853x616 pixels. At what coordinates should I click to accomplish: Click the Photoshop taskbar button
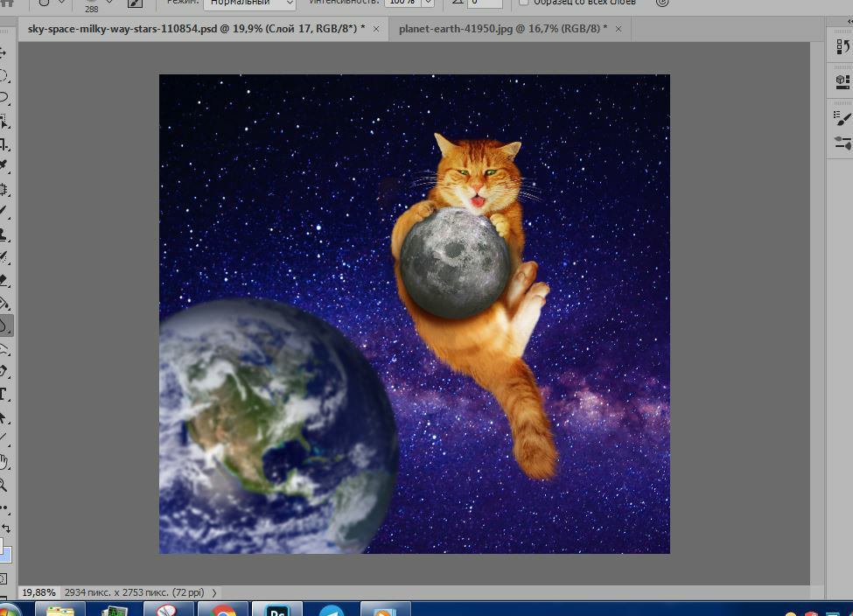[277, 610]
